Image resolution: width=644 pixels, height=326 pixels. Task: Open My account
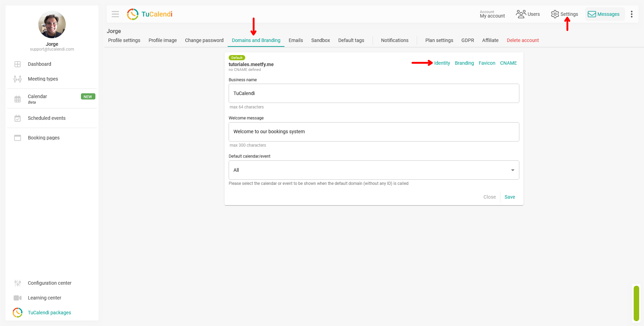click(x=492, y=14)
